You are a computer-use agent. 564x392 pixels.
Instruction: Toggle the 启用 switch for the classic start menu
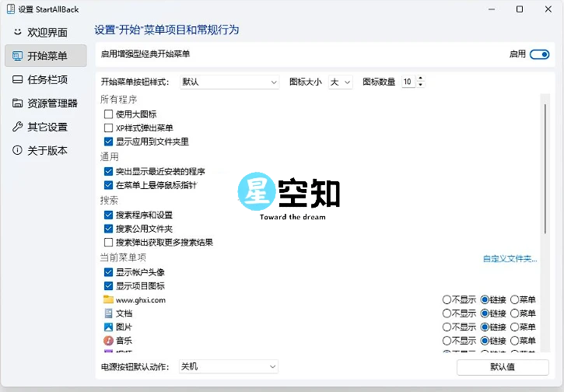540,54
